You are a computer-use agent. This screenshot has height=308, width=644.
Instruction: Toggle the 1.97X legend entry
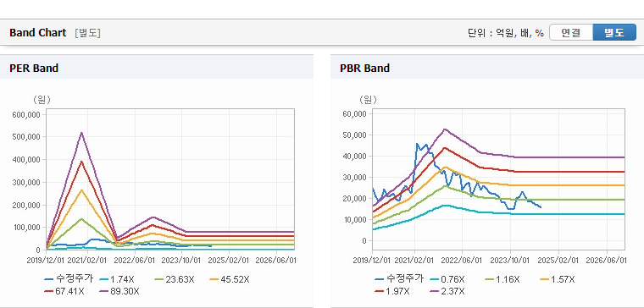392,291
